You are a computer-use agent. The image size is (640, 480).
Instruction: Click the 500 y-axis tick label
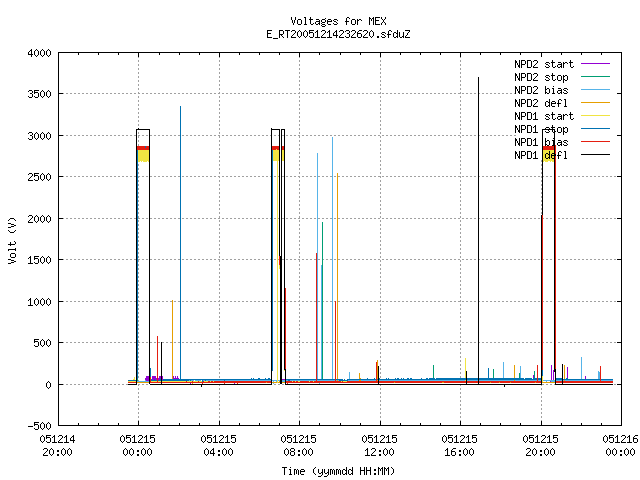pyautogui.click(x=42, y=343)
